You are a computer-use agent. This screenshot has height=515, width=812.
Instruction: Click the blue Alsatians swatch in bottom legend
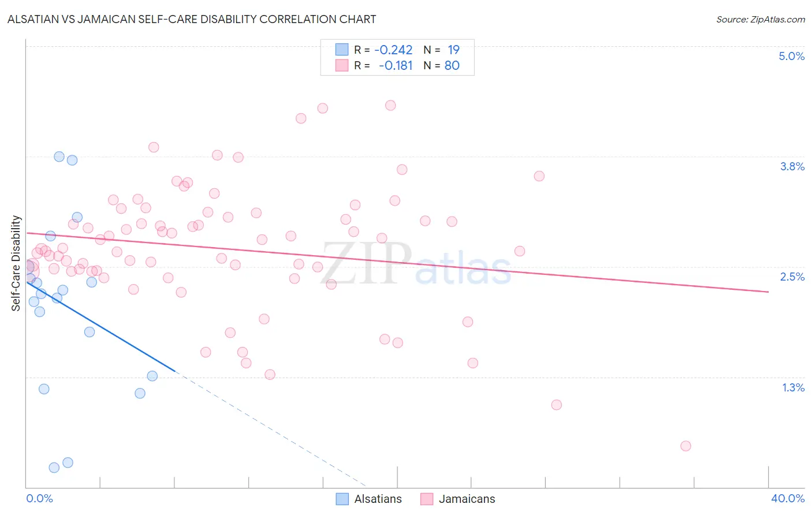pyautogui.click(x=342, y=499)
